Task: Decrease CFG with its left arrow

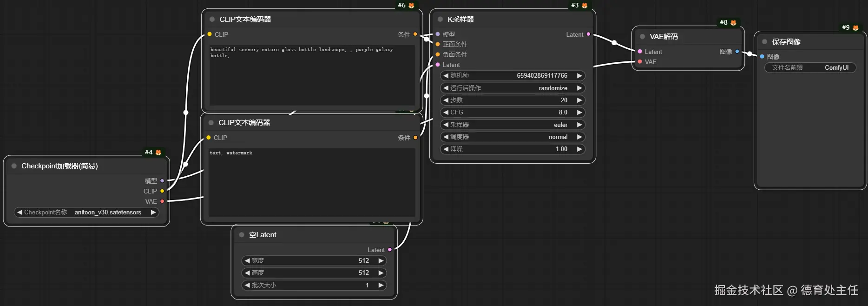Action: [x=446, y=112]
